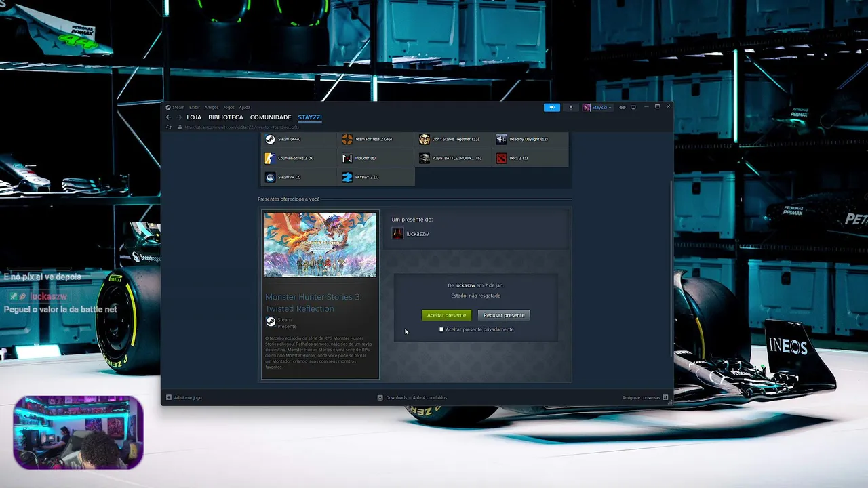This screenshot has height=488, width=868.
Task: Select the PAYDAY 2 inventory icon
Action: (347, 177)
